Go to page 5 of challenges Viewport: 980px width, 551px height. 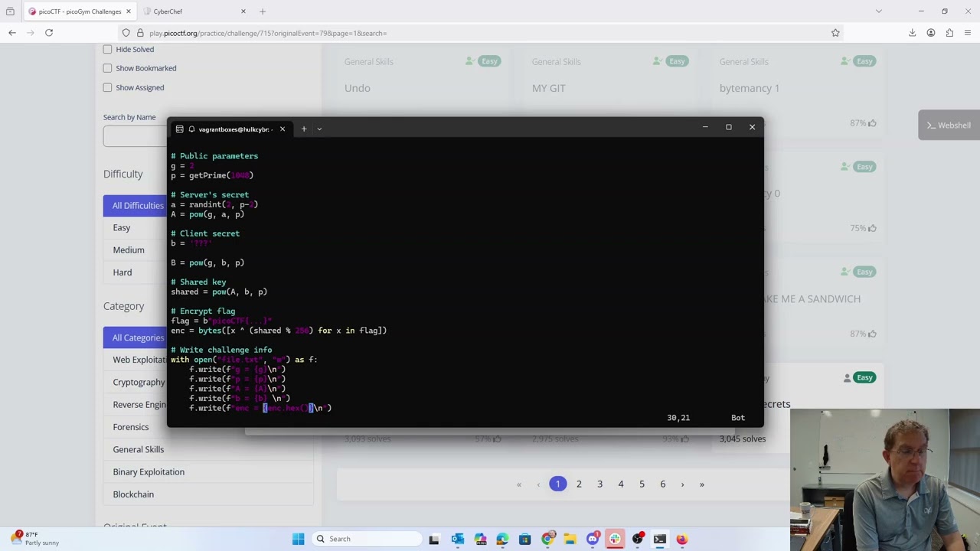642,484
